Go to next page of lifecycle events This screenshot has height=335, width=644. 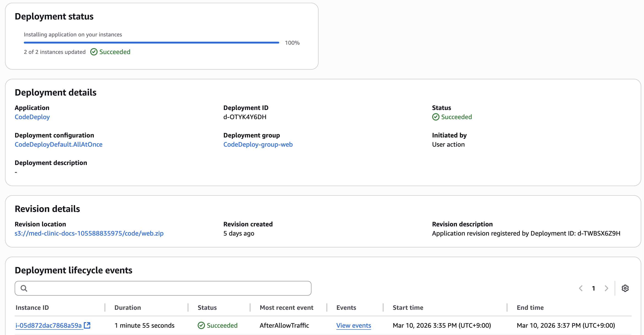click(x=606, y=288)
